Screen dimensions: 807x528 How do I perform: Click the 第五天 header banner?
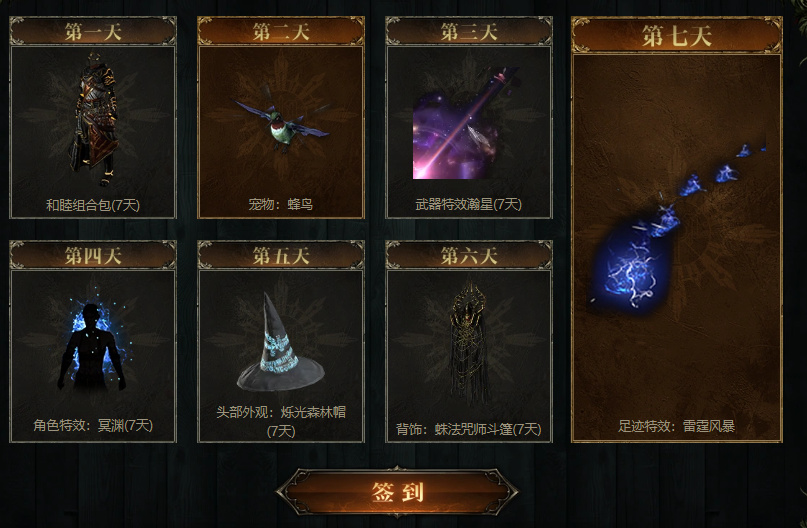pyautogui.click(x=281, y=256)
